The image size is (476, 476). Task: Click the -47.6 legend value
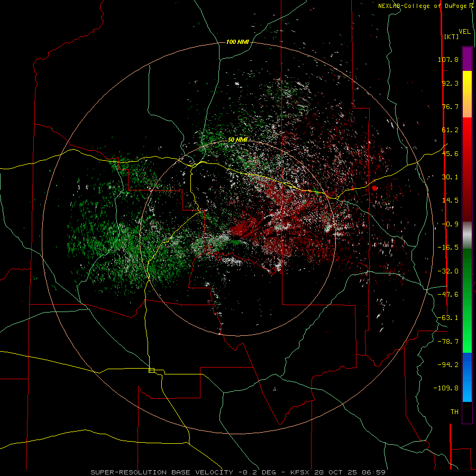[448, 295]
